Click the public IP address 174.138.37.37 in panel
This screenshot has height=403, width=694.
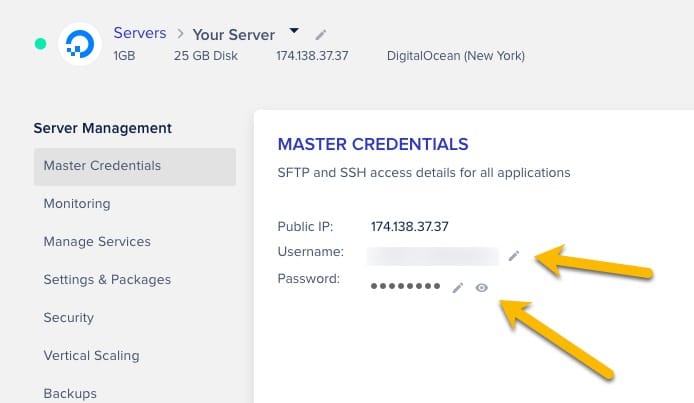coord(409,226)
